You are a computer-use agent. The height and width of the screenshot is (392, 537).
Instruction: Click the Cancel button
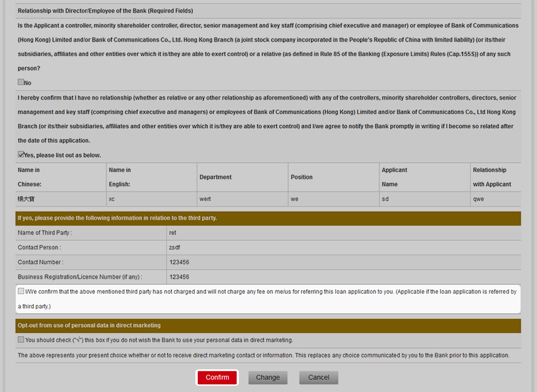point(318,378)
